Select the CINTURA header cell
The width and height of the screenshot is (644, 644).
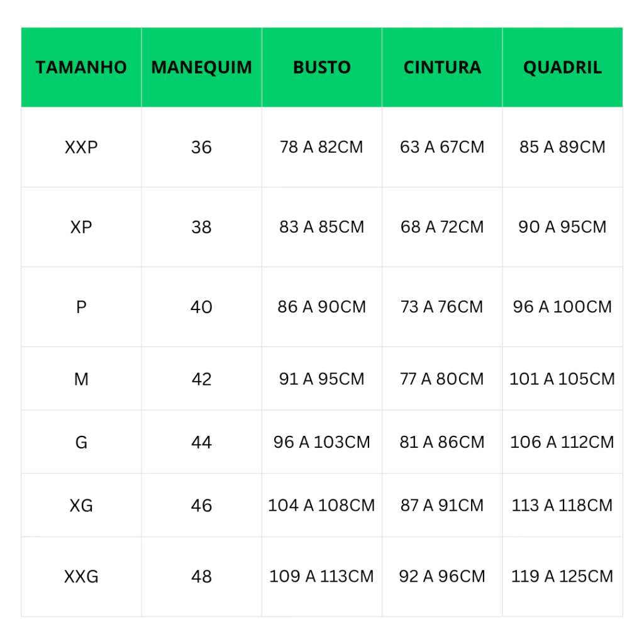(442, 67)
